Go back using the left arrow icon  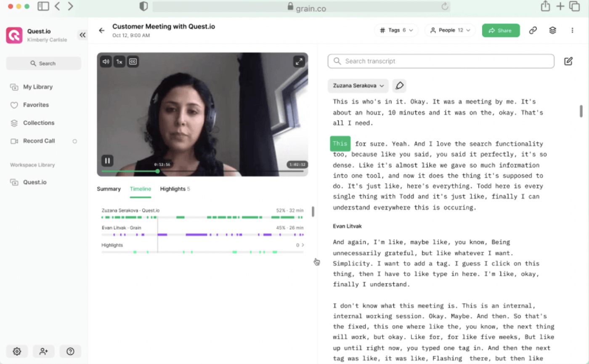point(101,30)
